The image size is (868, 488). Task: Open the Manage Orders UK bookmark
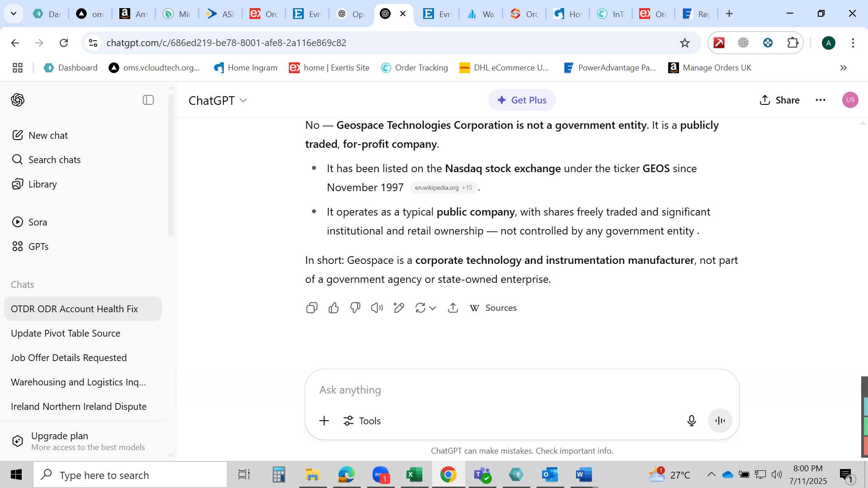pos(710,68)
